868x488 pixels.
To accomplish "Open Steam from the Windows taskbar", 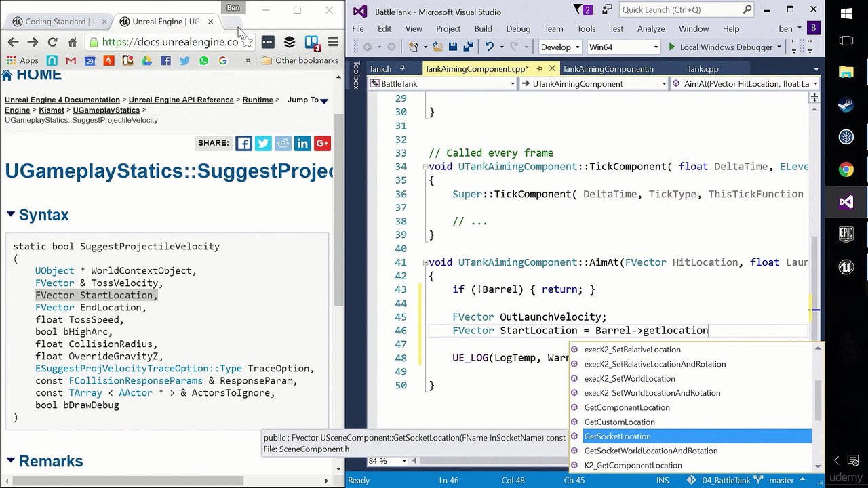I will (x=846, y=105).
